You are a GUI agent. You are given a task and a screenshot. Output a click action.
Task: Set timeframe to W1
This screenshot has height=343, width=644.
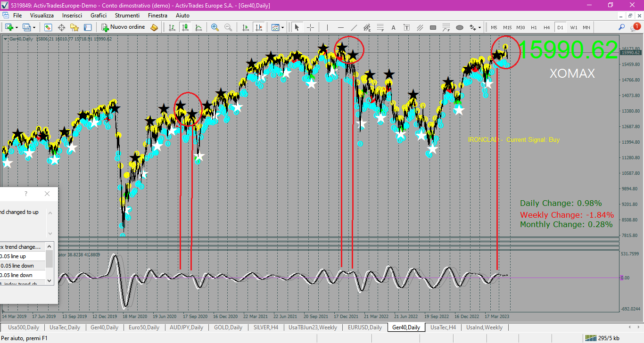point(573,27)
